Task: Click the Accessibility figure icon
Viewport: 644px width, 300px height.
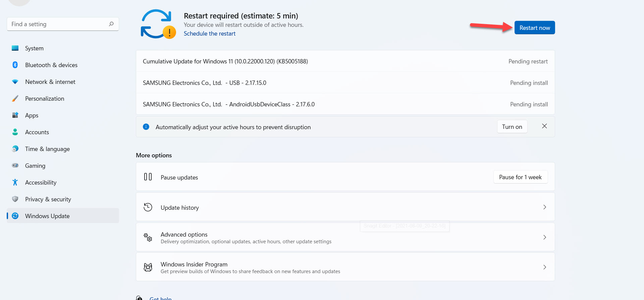Action: click(x=15, y=182)
